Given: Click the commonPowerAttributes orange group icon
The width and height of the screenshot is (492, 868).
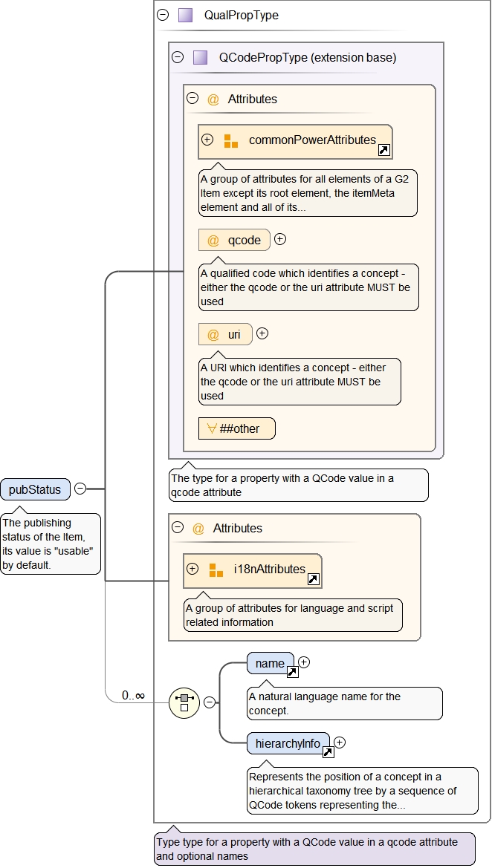Looking at the screenshot, I should point(230,140).
